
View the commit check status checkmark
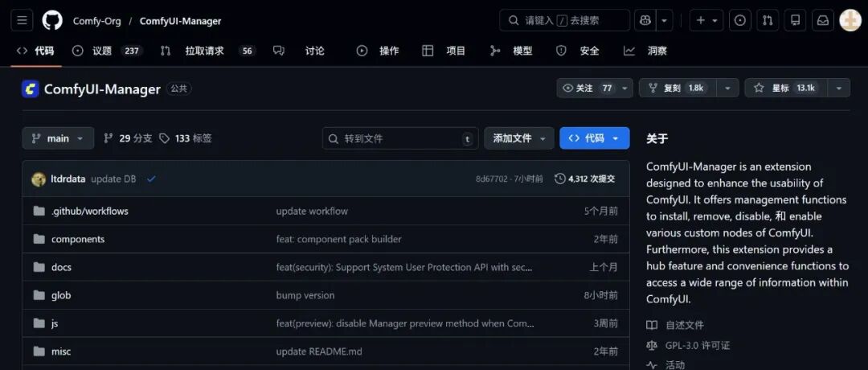tap(151, 179)
